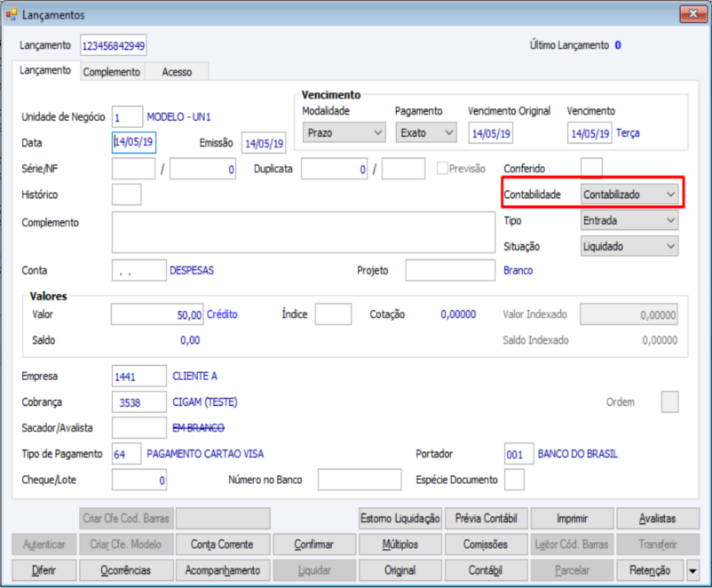The height and width of the screenshot is (588, 712).
Task: Click the Data field
Action: (134, 142)
